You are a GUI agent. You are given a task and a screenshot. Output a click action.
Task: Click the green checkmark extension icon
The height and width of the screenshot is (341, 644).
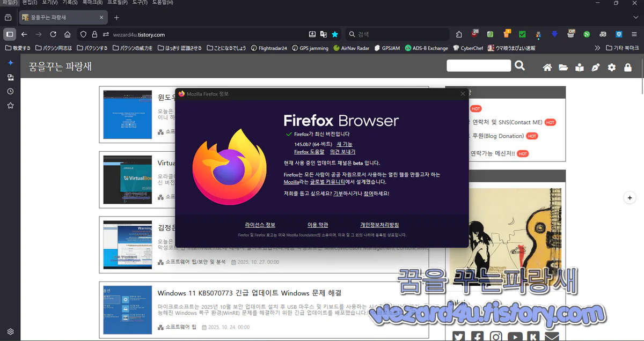(522, 34)
